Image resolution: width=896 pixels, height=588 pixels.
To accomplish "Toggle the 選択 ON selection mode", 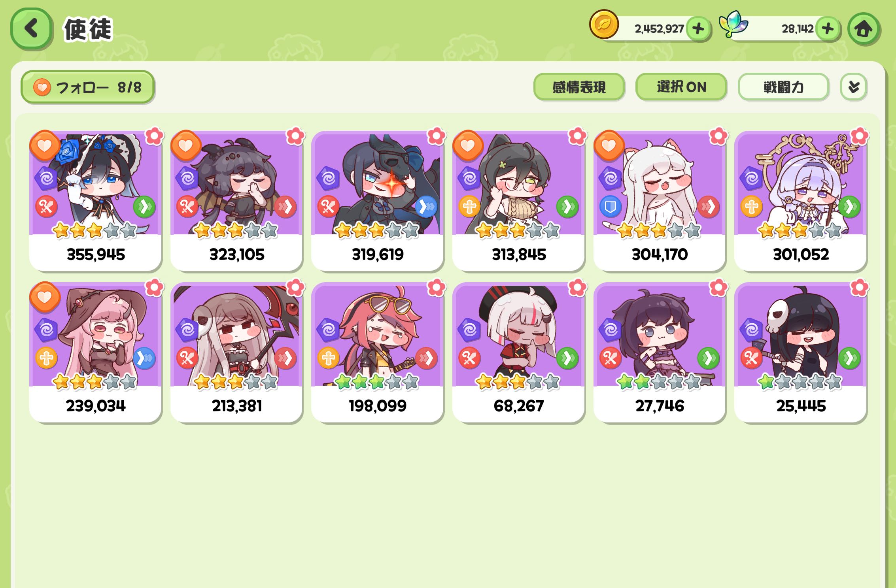I will point(681,87).
